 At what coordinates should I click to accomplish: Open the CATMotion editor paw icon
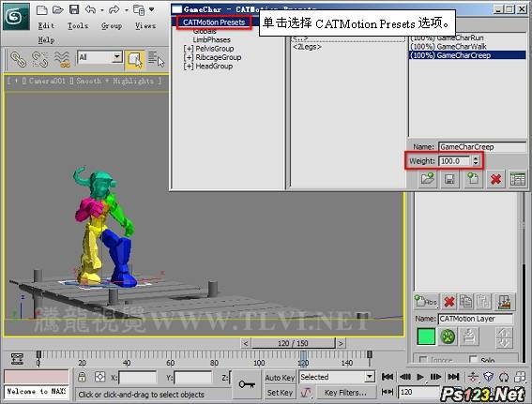(x=448, y=337)
